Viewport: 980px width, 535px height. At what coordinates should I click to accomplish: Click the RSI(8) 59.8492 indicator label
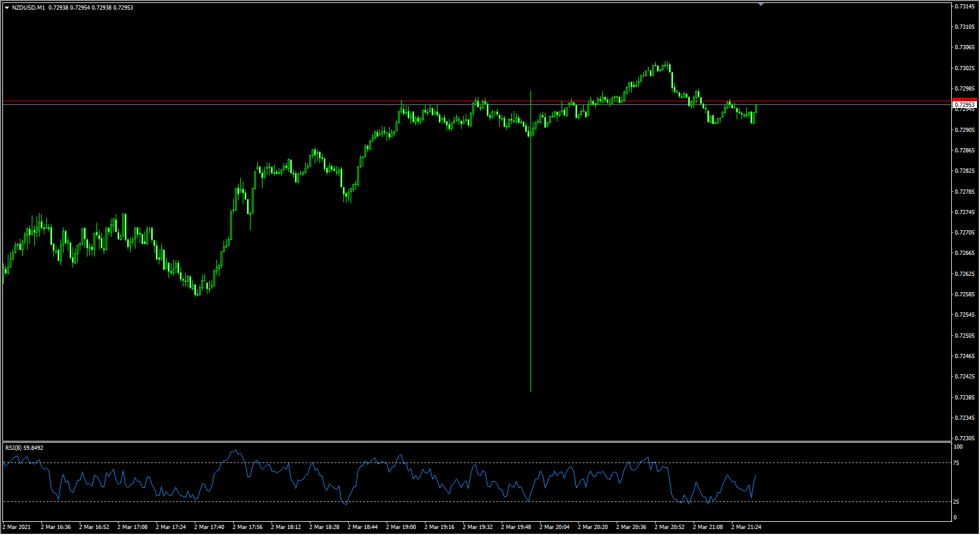click(x=24, y=447)
